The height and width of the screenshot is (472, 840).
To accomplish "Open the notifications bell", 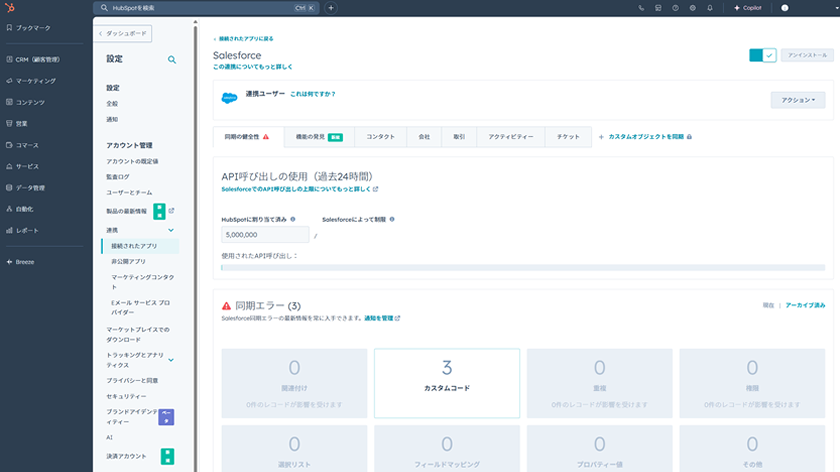I will pos(710,8).
